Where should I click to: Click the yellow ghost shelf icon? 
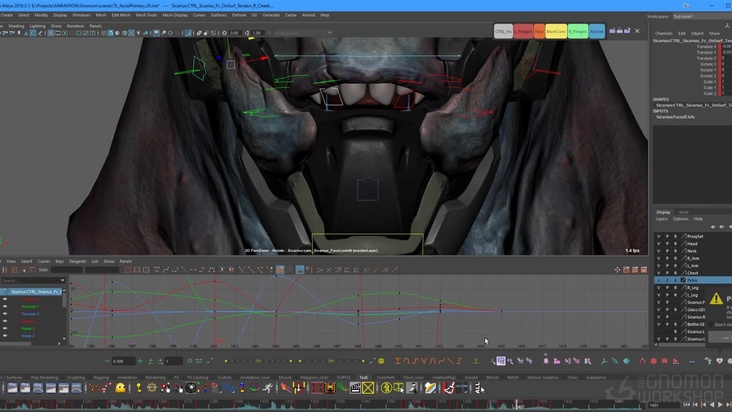pos(120,388)
